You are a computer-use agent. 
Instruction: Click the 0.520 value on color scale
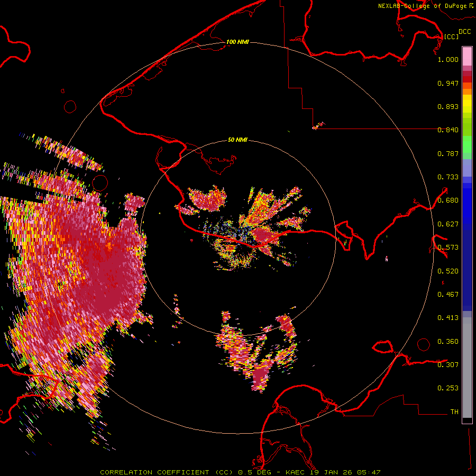[x=448, y=271]
